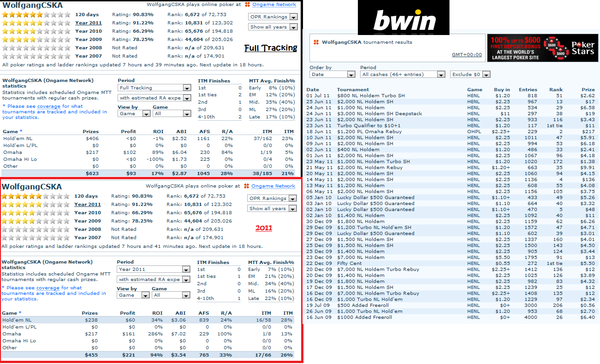Select Year 2009 in the red-bordered panel
This screenshot has height=364, width=600.
coord(88,221)
